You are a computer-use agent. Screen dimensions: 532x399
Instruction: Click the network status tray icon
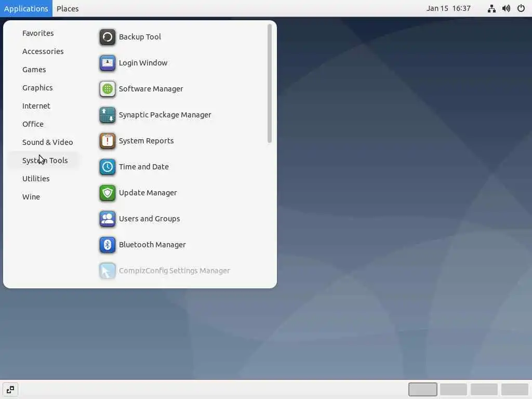pos(491,8)
